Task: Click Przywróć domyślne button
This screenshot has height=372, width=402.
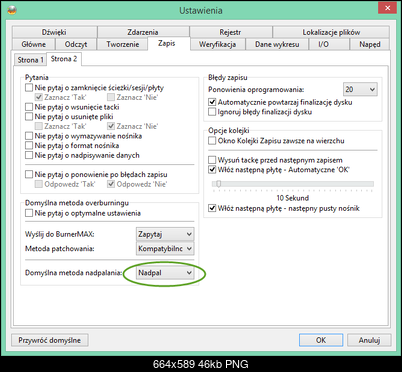Action: point(50,340)
